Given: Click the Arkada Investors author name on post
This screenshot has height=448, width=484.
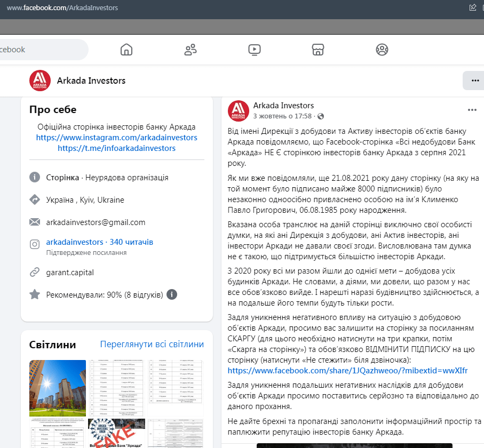Looking at the screenshot, I should 283,106.
